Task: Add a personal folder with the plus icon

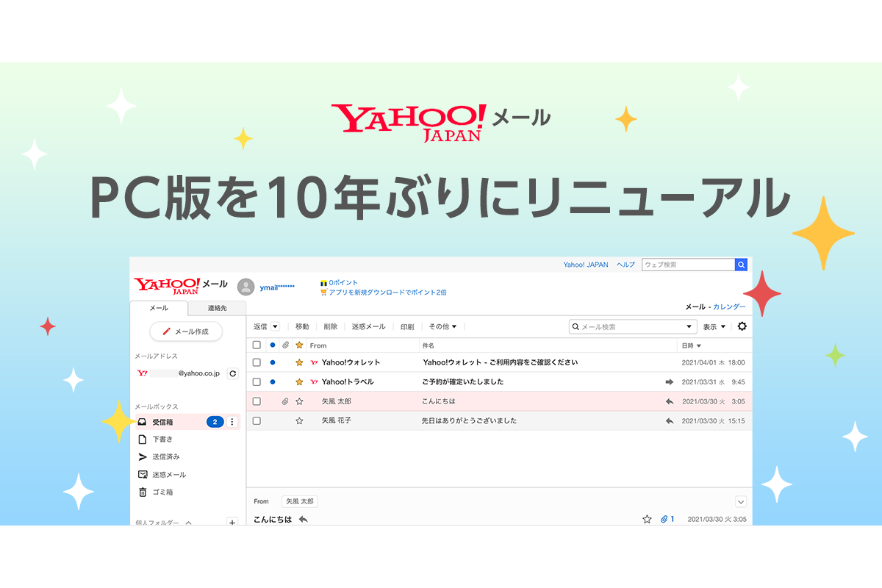Action: pyautogui.click(x=232, y=523)
